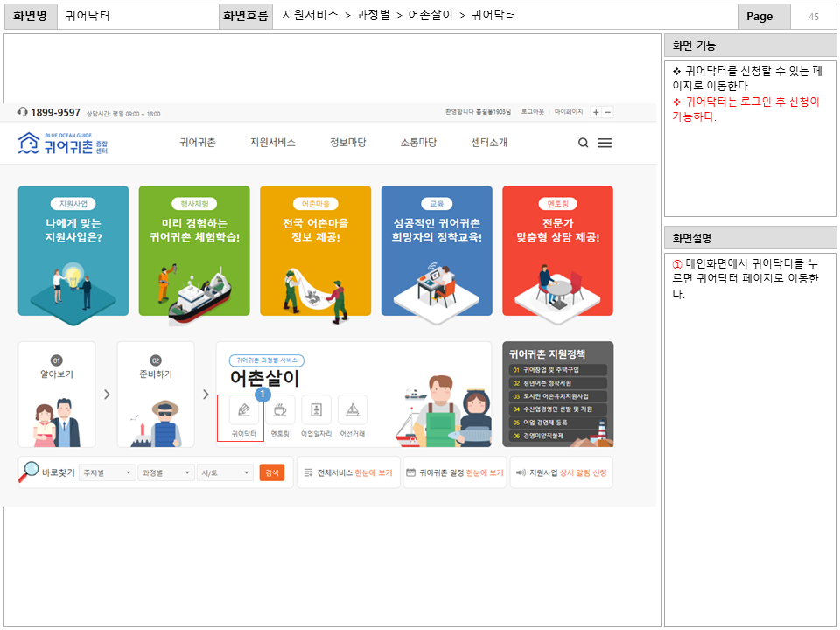The height and width of the screenshot is (630, 840).
Task: Select the 어선거래 boat icon
Action: pyautogui.click(x=352, y=410)
